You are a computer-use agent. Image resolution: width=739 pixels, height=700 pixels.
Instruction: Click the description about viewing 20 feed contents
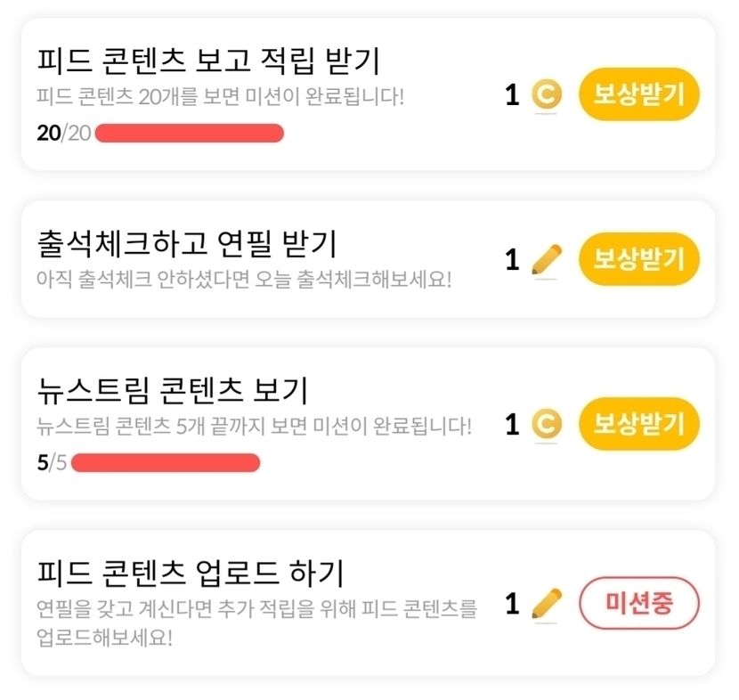220,95
